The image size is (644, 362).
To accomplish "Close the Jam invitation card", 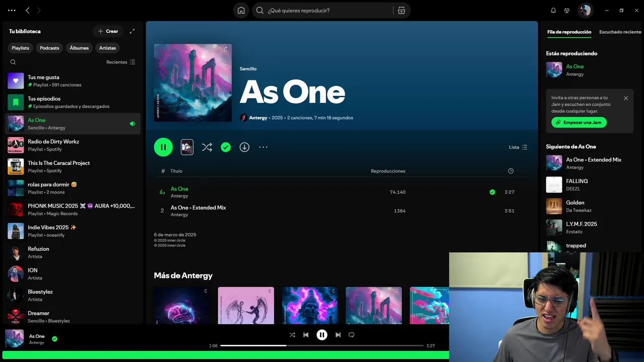I will 626,98.
